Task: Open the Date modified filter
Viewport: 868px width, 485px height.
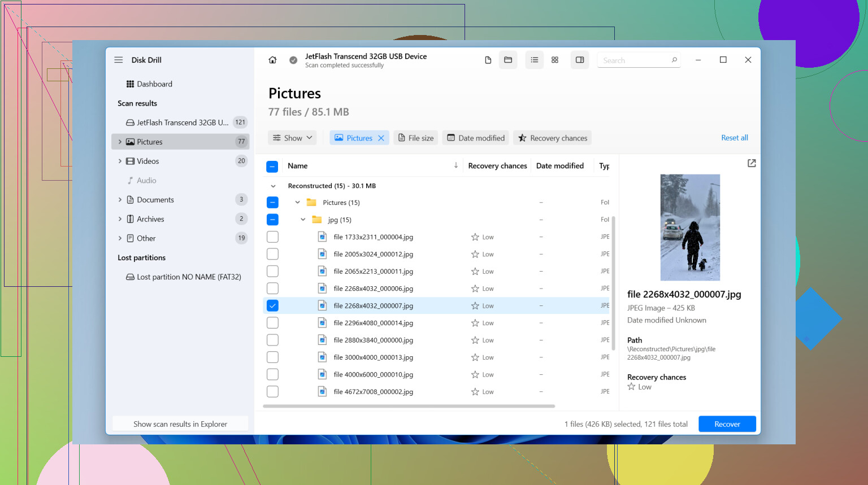Action: pos(476,138)
